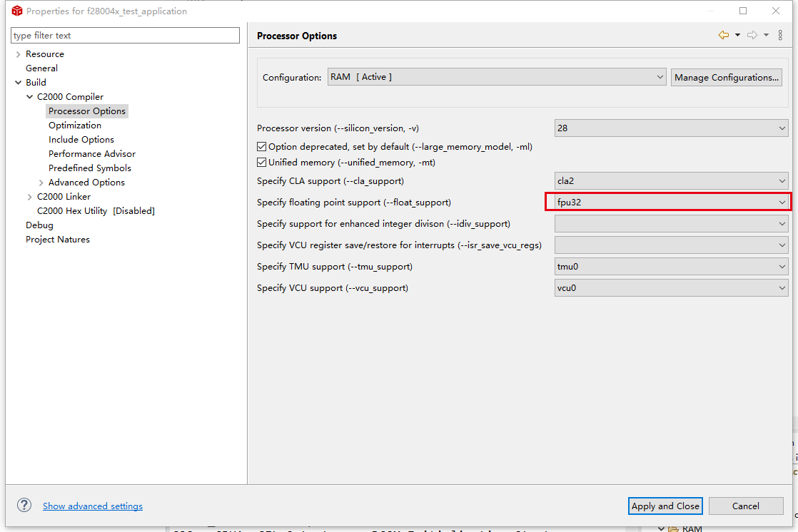Click the Resource tree label
This screenshot has height=532, width=798.
point(45,54)
